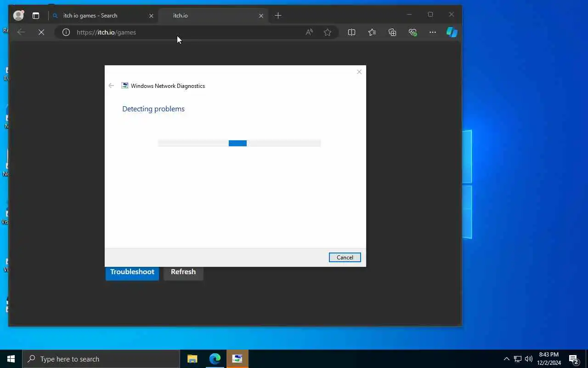This screenshot has width=588, height=368.
Task: Open the volume control
Action: pos(528,359)
